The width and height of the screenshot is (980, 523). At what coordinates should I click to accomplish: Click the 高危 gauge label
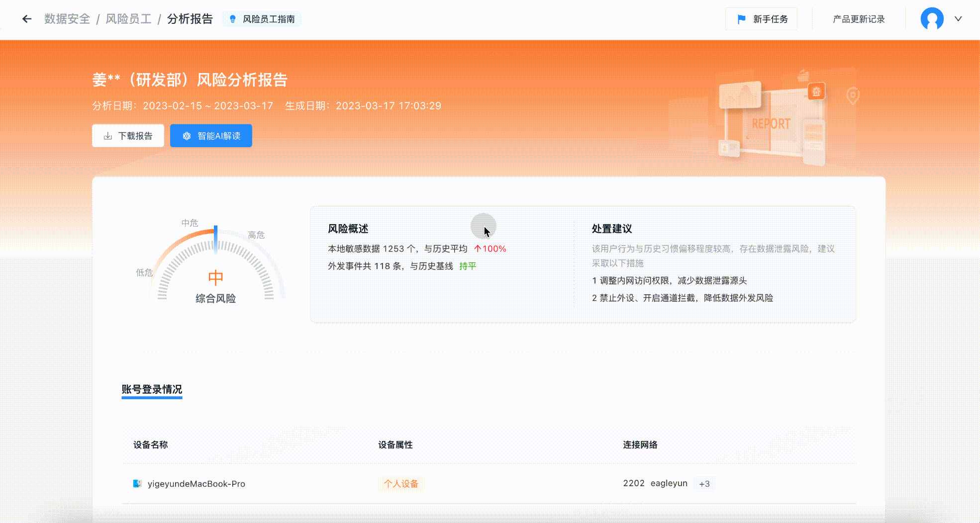(x=256, y=235)
